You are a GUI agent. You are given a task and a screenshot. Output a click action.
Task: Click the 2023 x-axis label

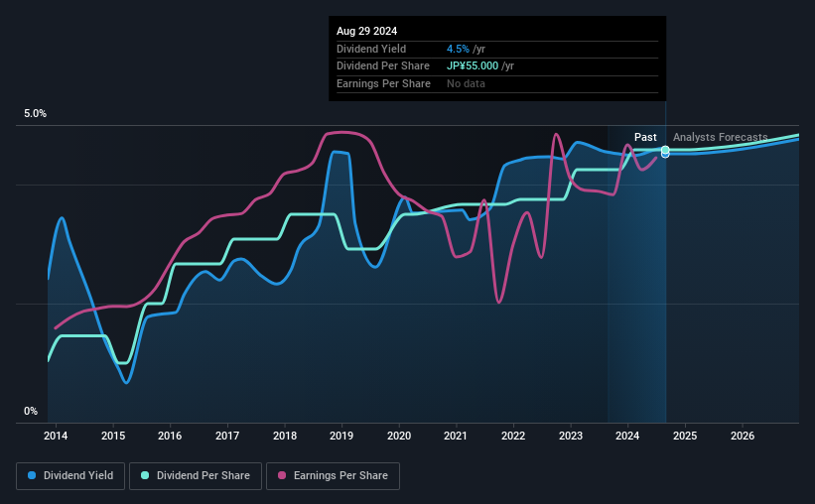(x=571, y=436)
